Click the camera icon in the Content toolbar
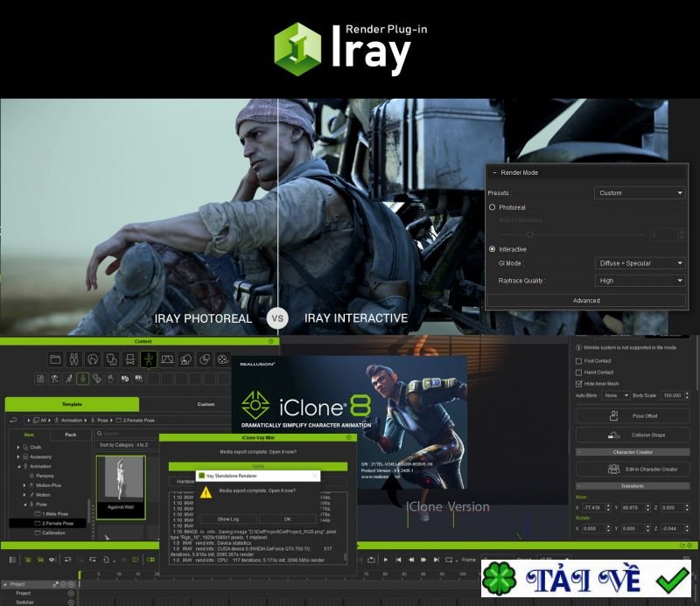This screenshot has width=700, height=606. pos(221,359)
